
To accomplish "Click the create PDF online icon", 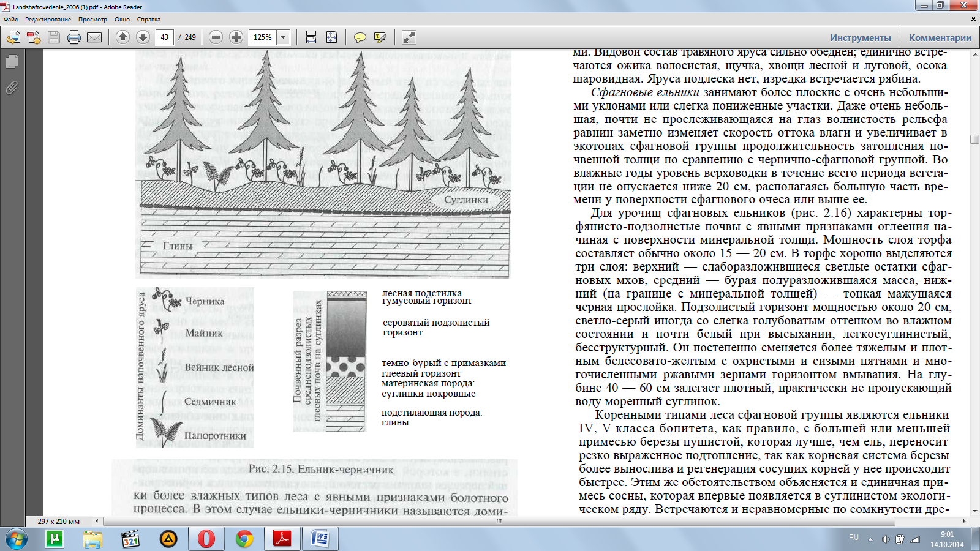I will (x=34, y=37).
